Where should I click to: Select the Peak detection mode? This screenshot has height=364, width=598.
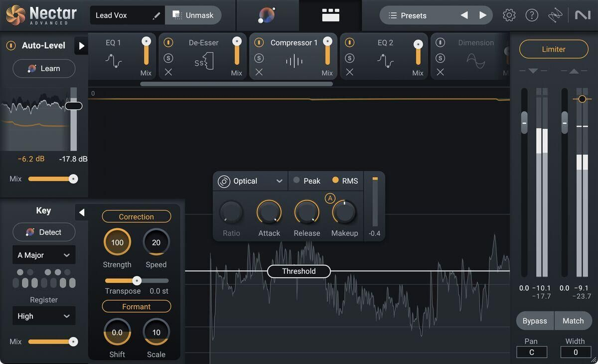pyautogui.click(x=307, y=181)
